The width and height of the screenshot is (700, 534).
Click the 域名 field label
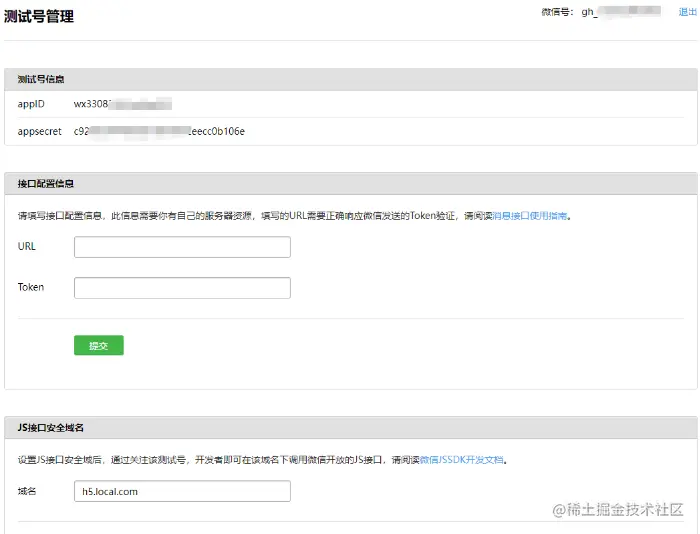(27, 491)
